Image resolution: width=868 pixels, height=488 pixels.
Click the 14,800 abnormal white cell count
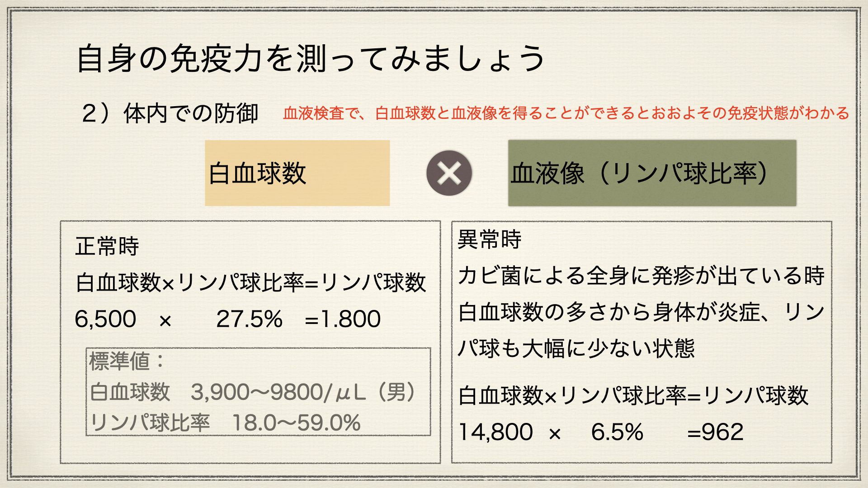coord(495,432)
